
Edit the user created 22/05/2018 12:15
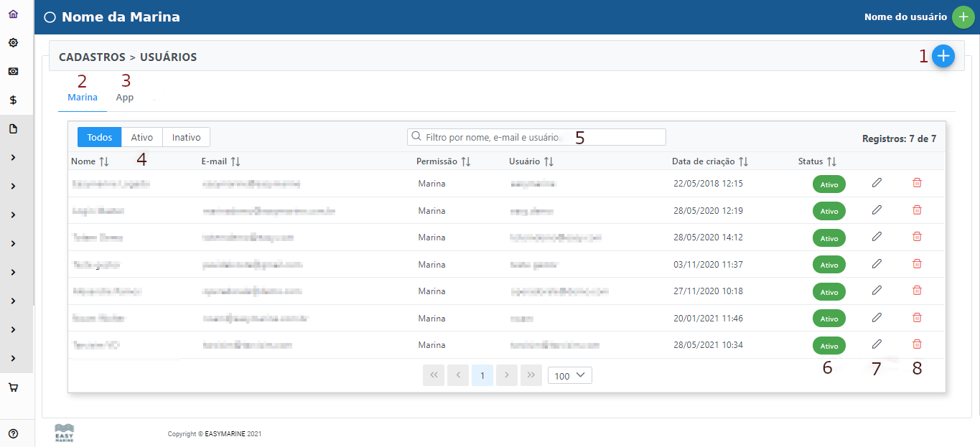(x=876, y=183)
